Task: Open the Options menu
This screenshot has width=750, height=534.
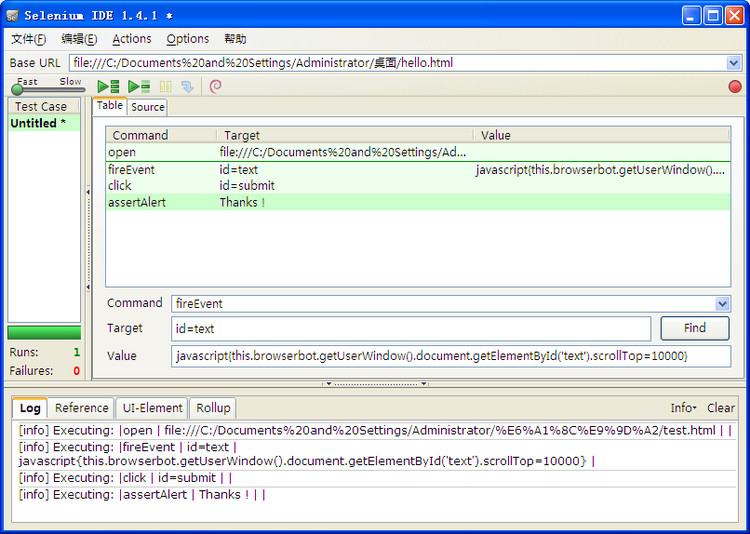Action: [x=187, y=39]
